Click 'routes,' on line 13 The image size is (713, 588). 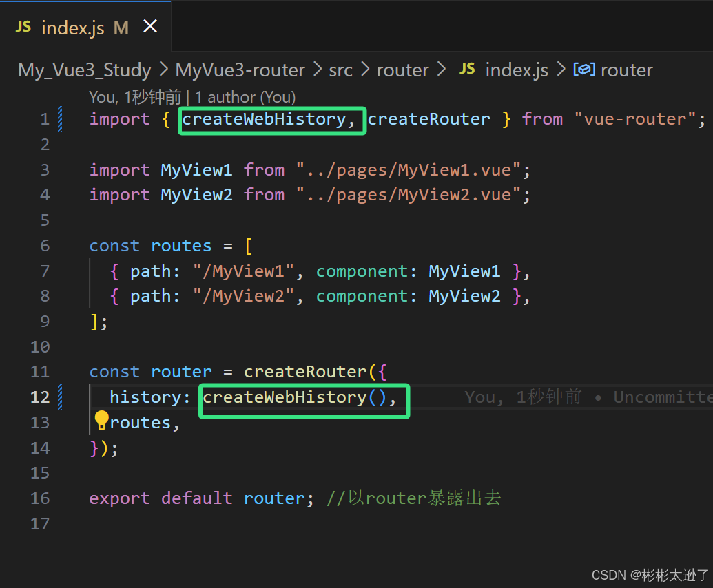pyautogui.click(x=145, y=423)
